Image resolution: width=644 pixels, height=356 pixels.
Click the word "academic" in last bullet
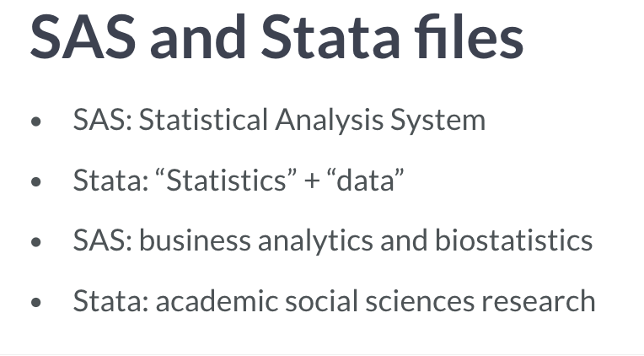(x=217, y=300)
